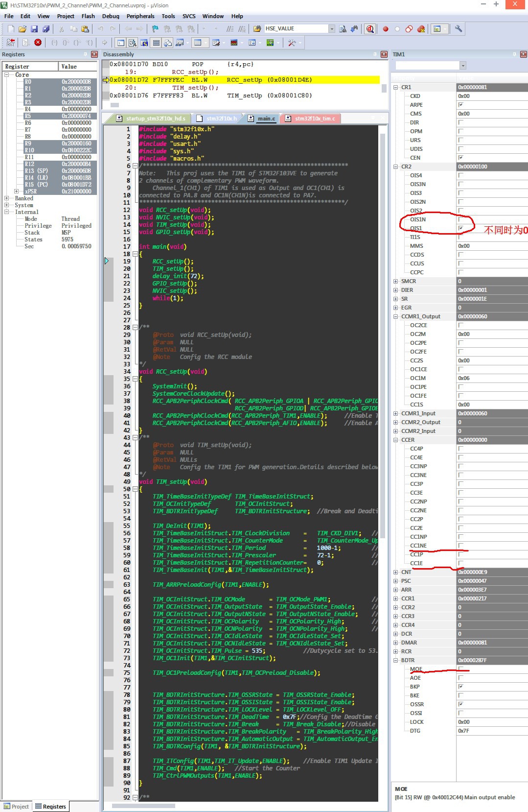The height and width of the screenshot is (812, 528).
Task: Collapse the CR2 register group
Action: click(395, 167)
